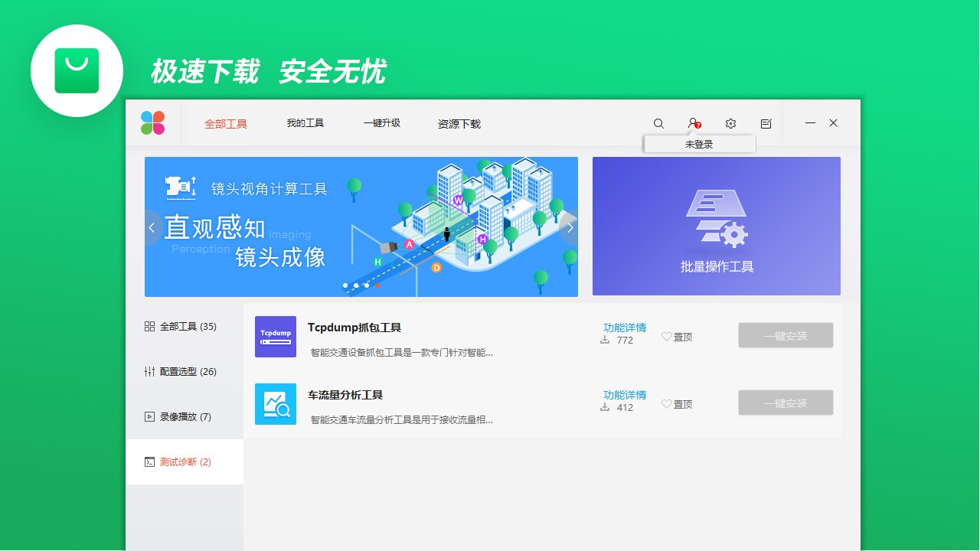
Task: Click description text 智能交通车流量分析工具
Action: click(x=402, y=420)
